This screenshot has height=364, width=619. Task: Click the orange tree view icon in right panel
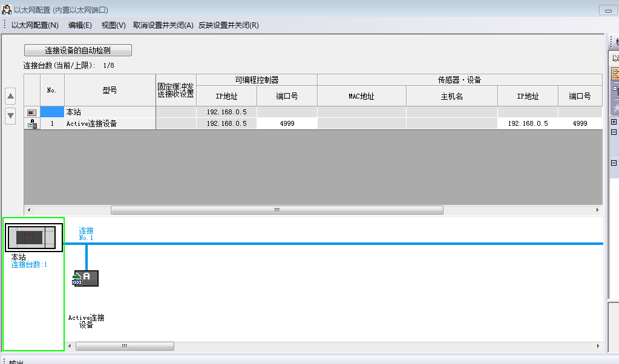point(615,74)
